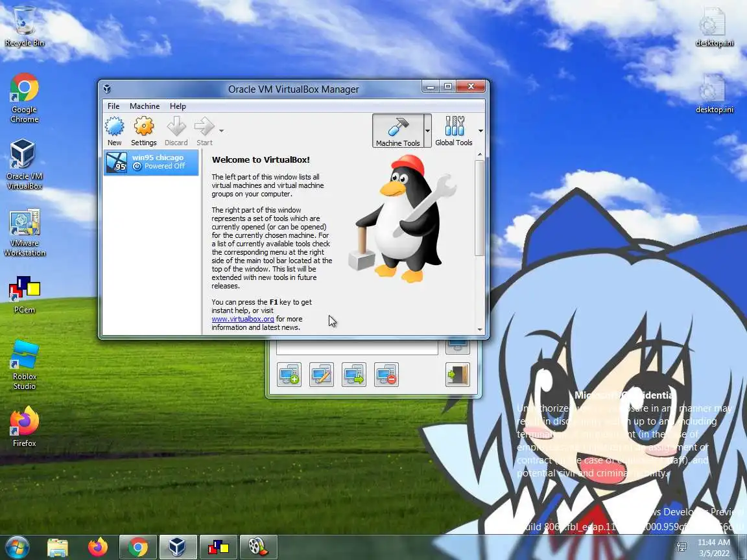Click the taskbar clock showing 11:44 AM
Image resolution: width=747 pixels, height=560 pixels.
[714, 547]
